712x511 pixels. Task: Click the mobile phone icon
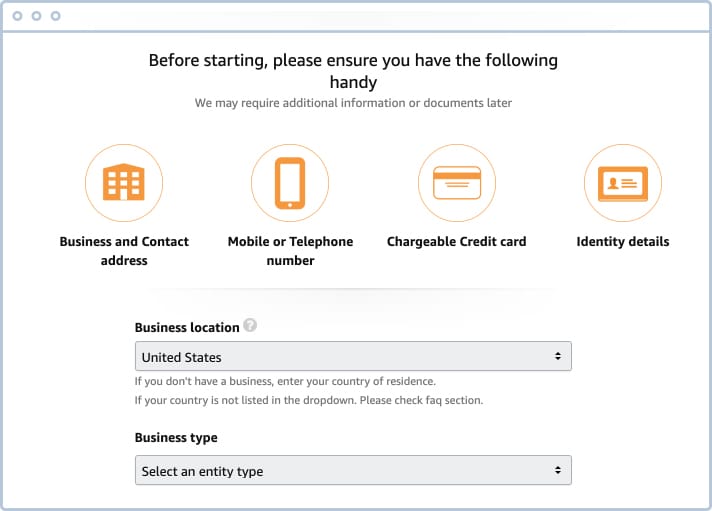[290, 183]
